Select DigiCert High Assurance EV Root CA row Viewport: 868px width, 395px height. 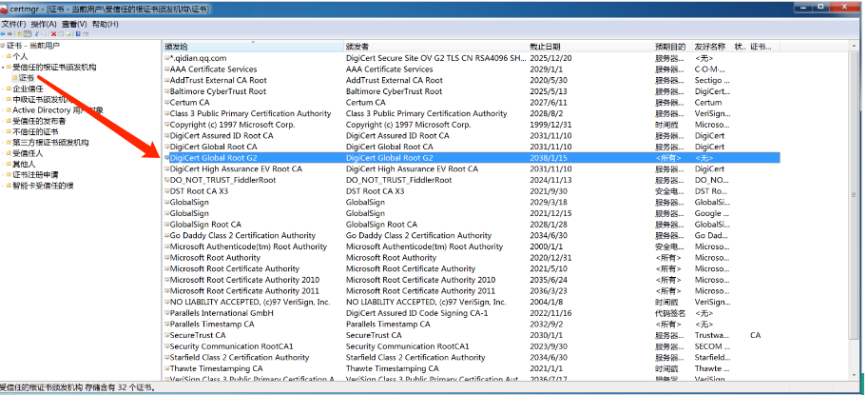point(472,169)
